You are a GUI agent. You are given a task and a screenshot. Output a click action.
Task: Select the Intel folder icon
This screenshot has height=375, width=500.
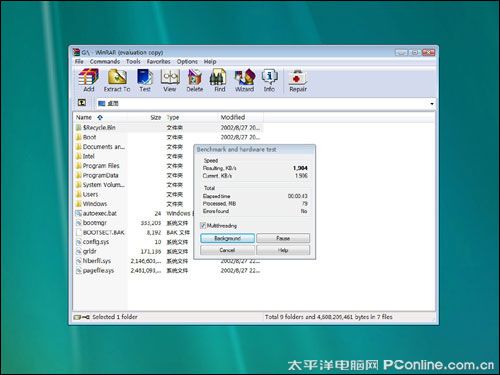click(79, 156)
